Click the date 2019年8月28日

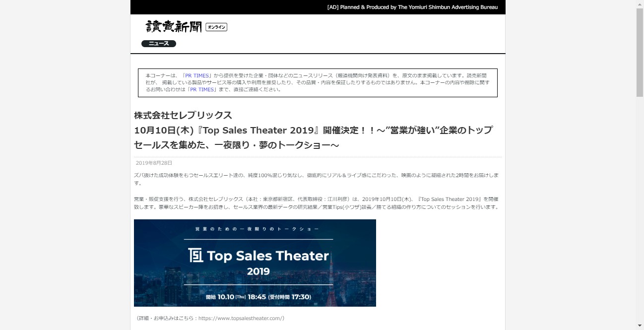[154, 163]
